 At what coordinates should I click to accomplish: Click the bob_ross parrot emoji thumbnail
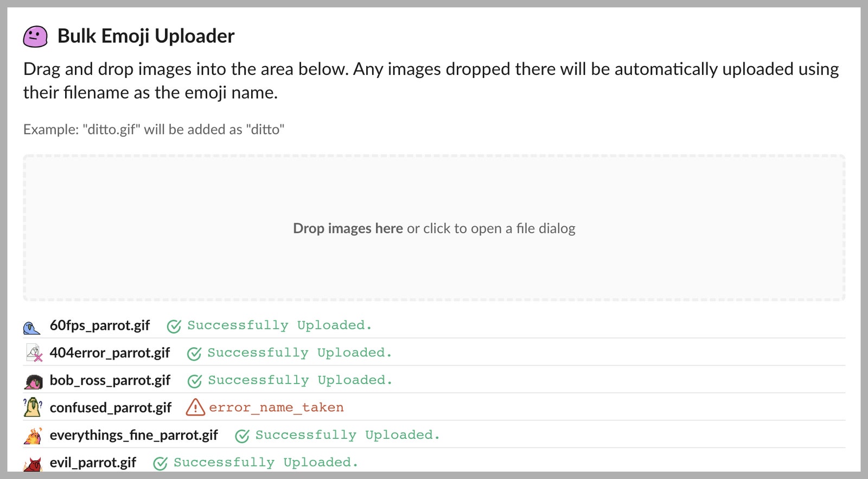click(34, 381)
